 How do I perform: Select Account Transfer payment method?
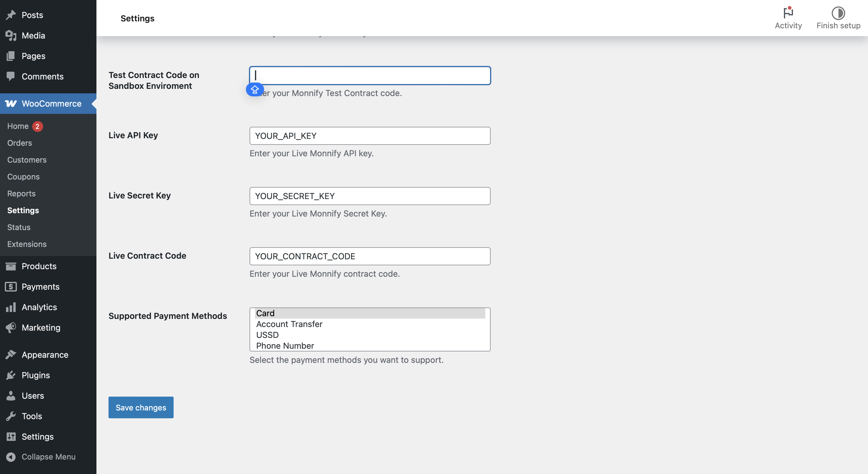[370, 324]
